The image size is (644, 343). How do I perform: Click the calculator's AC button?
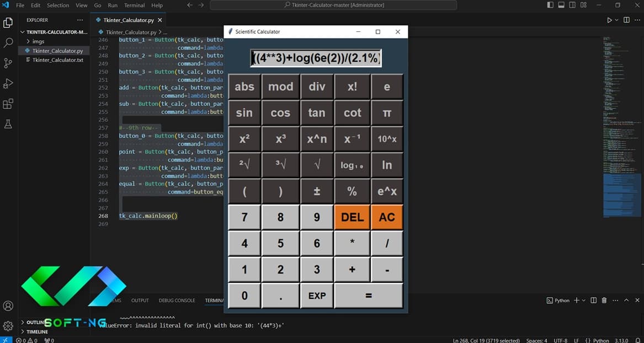click(387, 217)
